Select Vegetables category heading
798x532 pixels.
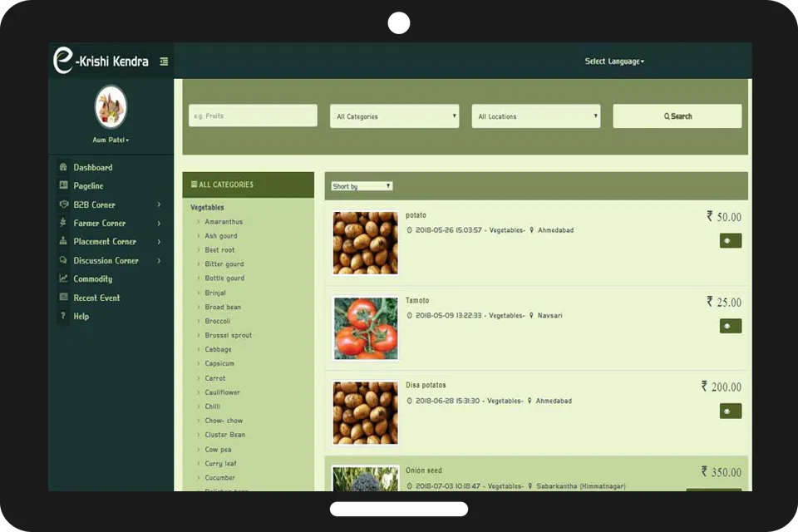(x=207, y=207)
